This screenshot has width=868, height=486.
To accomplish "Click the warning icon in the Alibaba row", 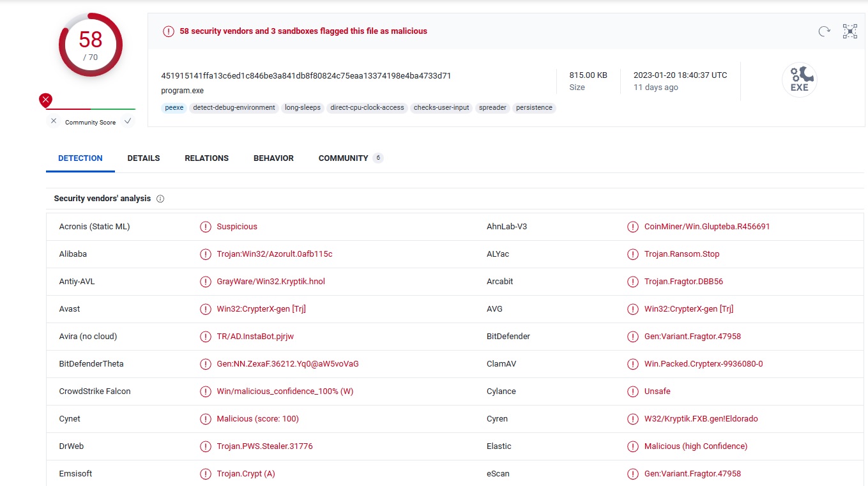I will [x=206, y=254].
